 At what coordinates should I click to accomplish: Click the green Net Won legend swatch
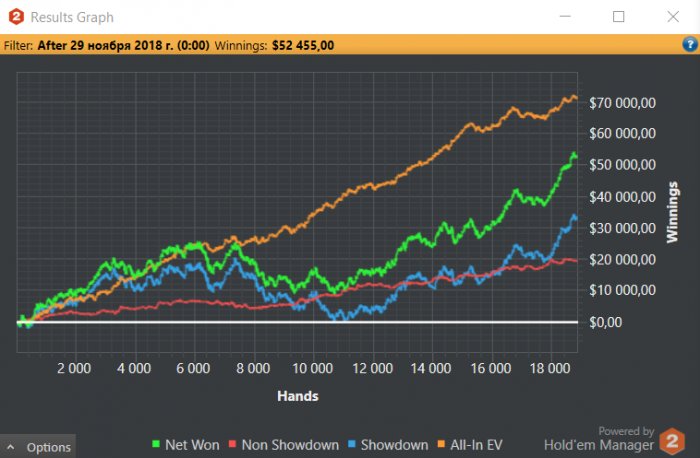tap(156, 444)
